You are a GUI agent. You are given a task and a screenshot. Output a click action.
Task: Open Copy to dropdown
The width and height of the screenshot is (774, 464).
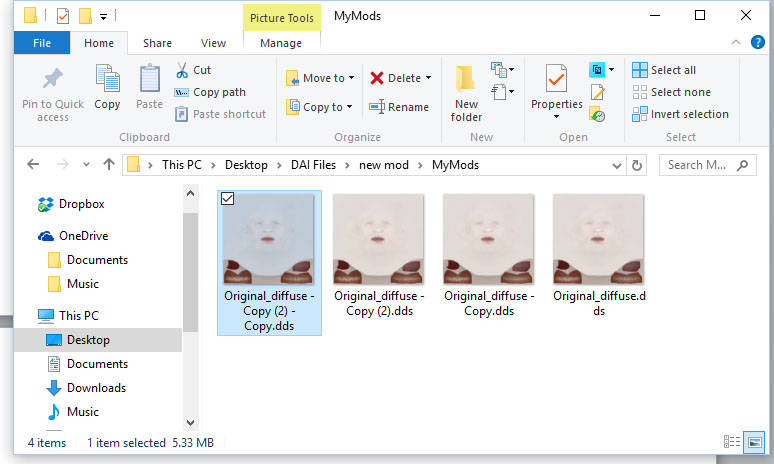(x=320, y=107)
